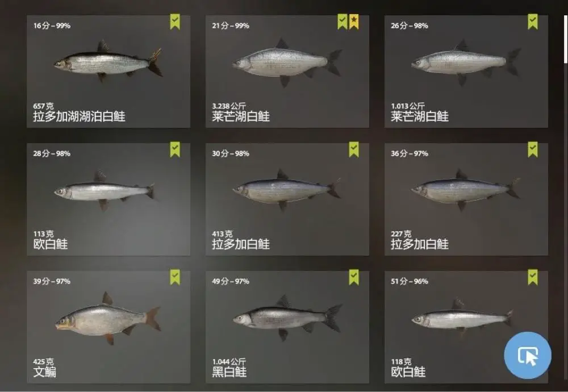
Task: Tap the blue floating cursor button
Action: [528, 356]
